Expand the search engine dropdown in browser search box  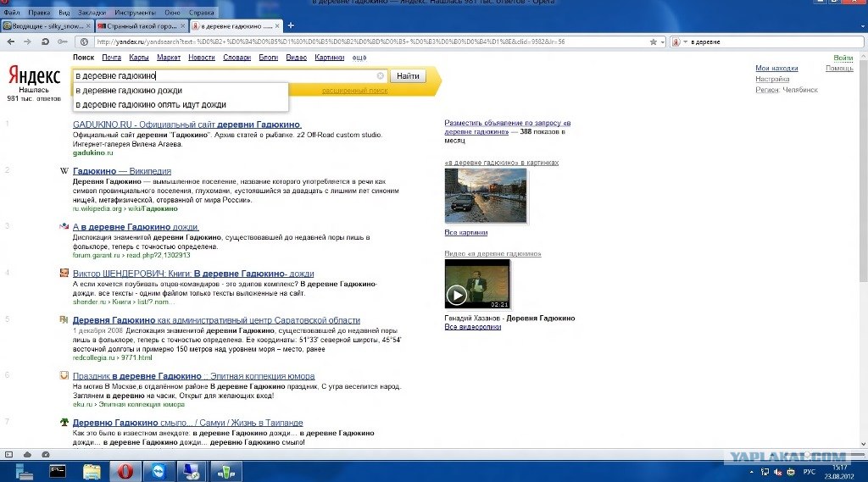[685, 42]
